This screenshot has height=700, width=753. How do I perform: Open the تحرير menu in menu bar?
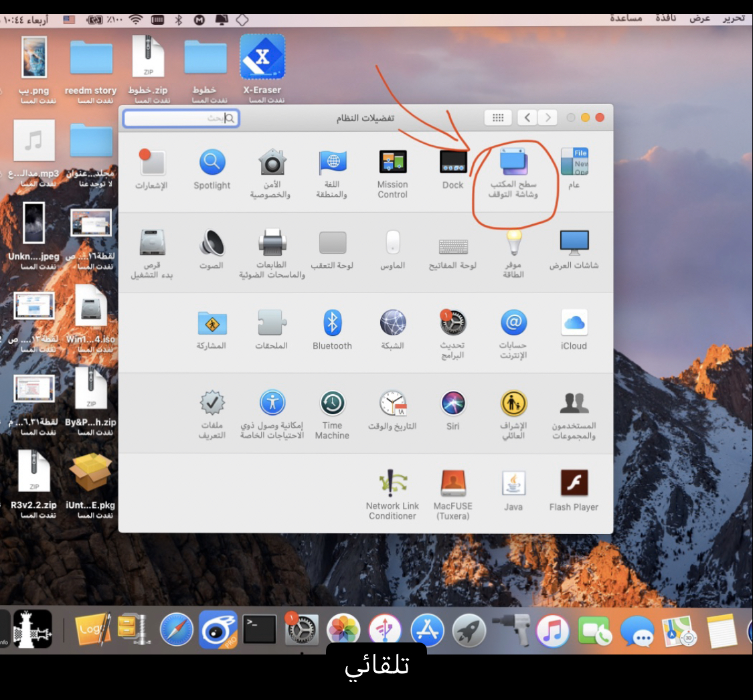click(734, 18)
